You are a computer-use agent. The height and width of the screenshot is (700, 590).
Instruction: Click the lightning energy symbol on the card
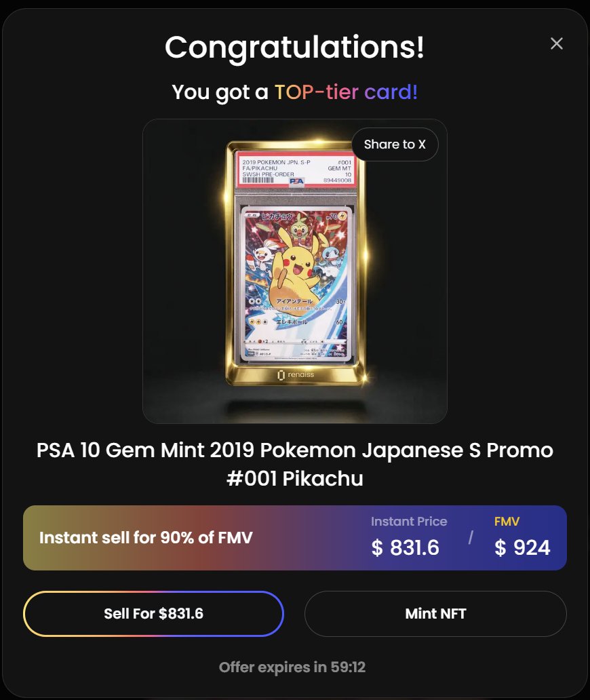tap(342, 216)
